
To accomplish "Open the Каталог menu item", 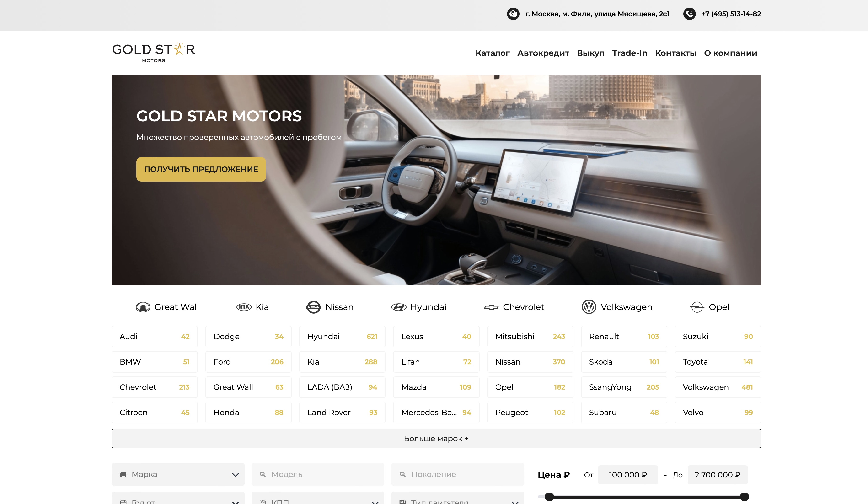I will 492,53.
